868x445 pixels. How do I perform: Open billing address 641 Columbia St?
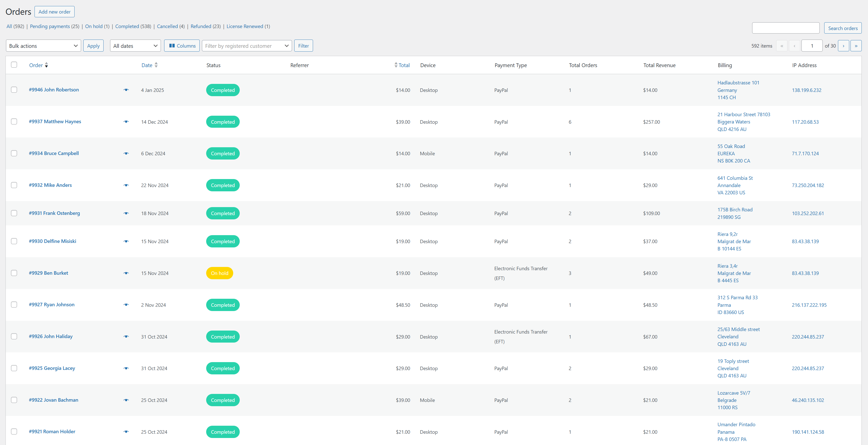735,178
